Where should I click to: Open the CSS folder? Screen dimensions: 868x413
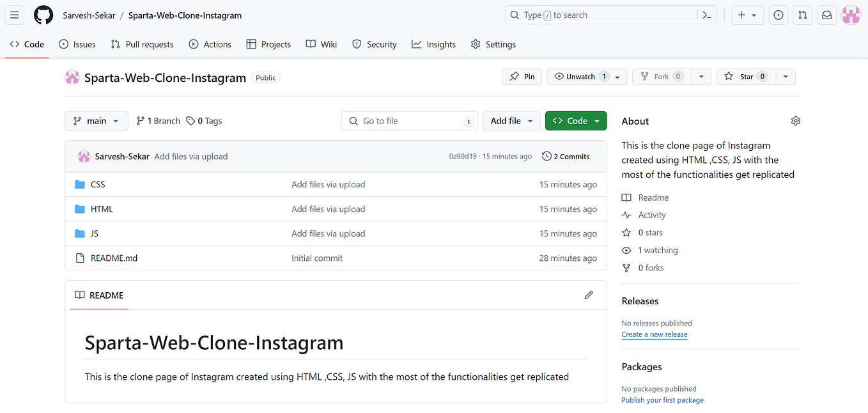[98, 185]
